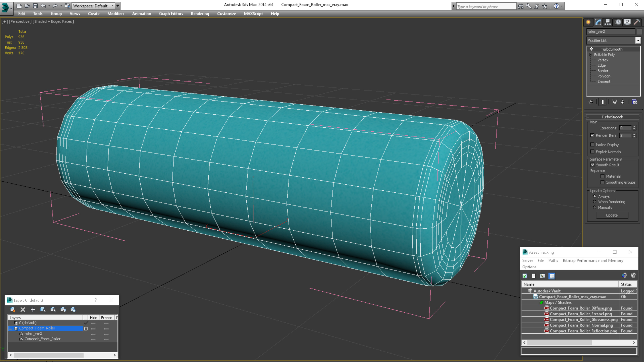This screenshot has height=362, width=644.
Task: Click Freeze All Layers snowflake icon
Action: pos(73,309)
